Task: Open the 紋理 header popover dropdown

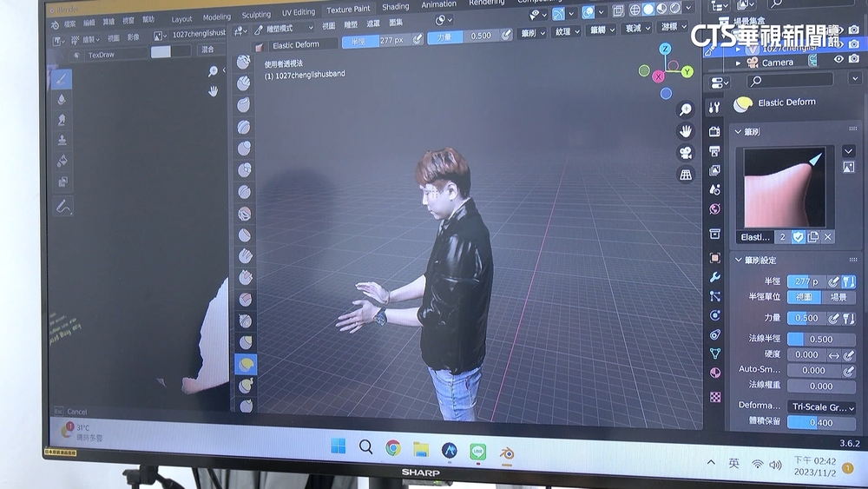Action: click(567, 31)
